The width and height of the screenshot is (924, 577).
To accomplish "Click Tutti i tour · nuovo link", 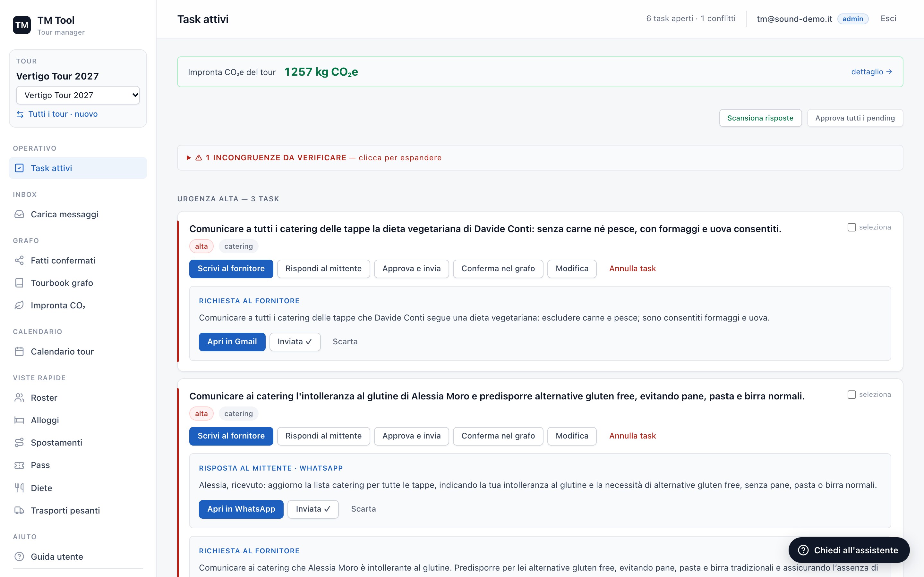I will [x=63, y=114].
